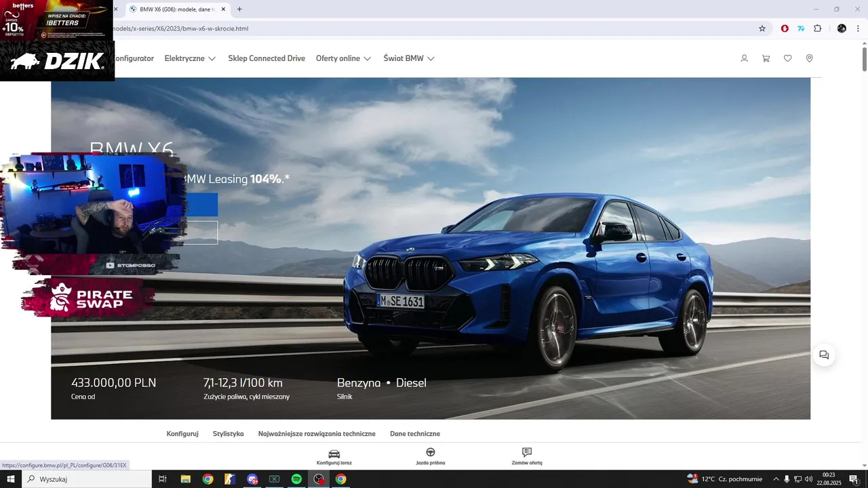
Task: Show hidden system tray icons chevron
Action: pyautogui.click(x=776, y=479)
